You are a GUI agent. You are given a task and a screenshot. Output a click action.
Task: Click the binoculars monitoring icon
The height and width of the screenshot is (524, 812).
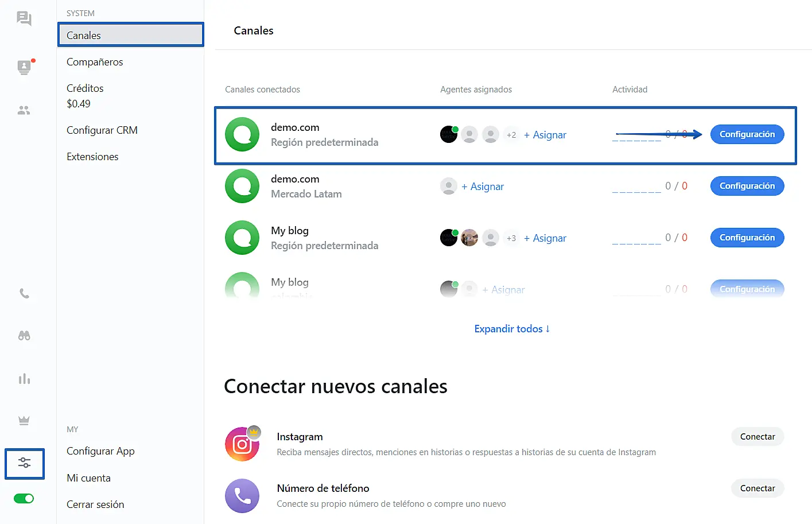pyautogui.click(x=24, y=336)
